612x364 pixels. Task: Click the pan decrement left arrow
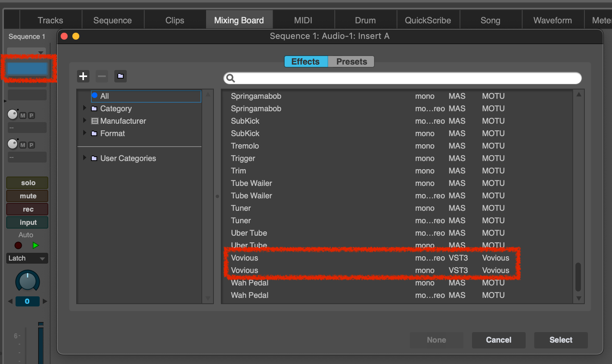point(10,301)
